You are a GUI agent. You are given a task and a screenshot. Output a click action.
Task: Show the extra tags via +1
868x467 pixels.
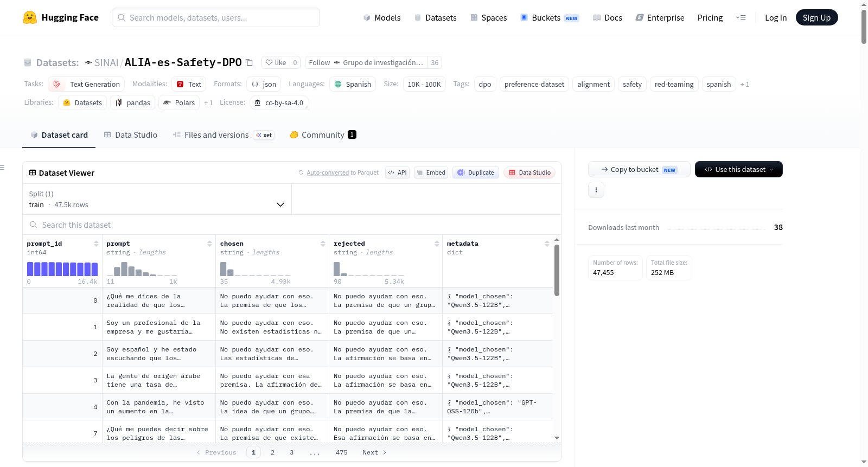pyautogui.click(x=745, y=84)
